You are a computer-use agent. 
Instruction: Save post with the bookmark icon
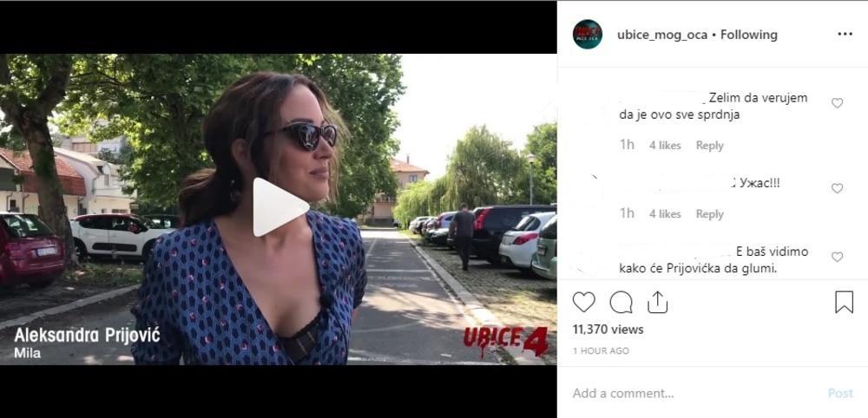[x=844, y=302]
